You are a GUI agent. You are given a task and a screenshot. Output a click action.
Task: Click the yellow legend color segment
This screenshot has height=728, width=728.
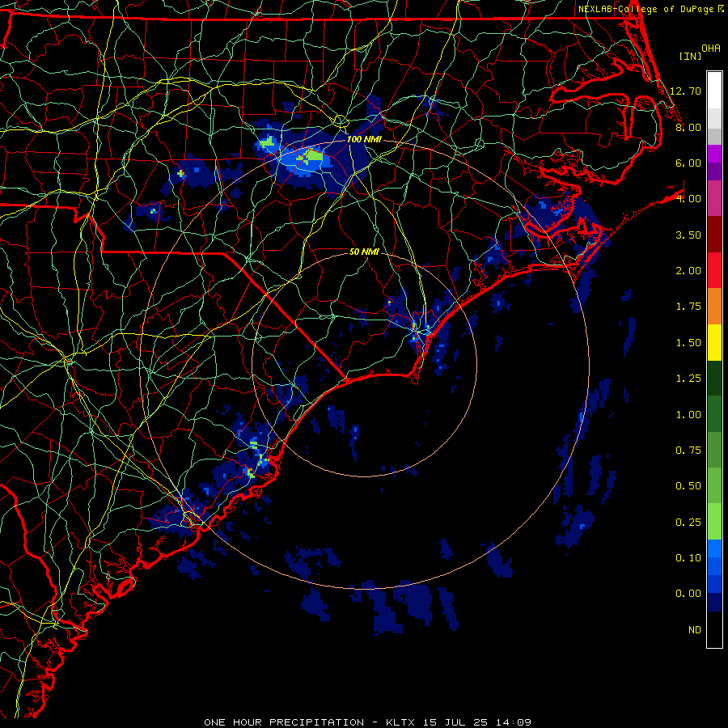[x=714, y=342]
